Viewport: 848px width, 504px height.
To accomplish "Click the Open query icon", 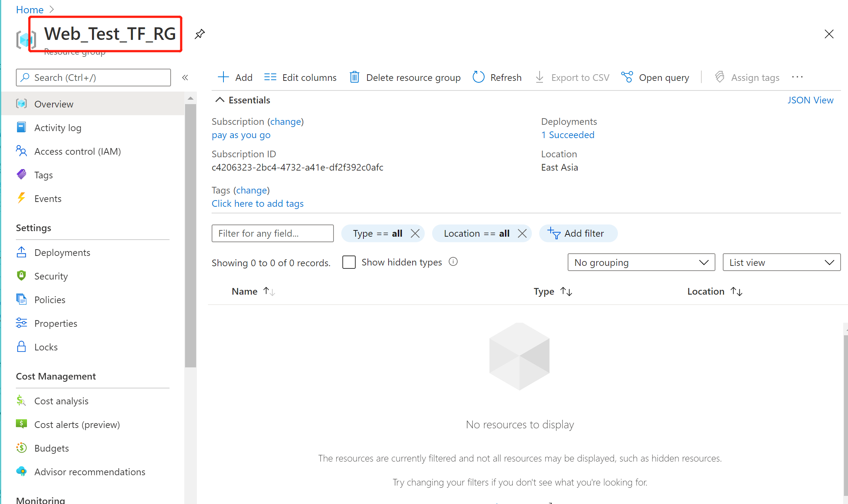I will [x=626, y=77].
